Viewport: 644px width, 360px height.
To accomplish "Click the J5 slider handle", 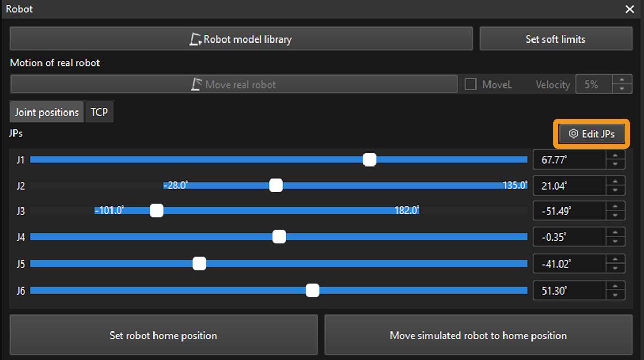I will pos(199,264).
